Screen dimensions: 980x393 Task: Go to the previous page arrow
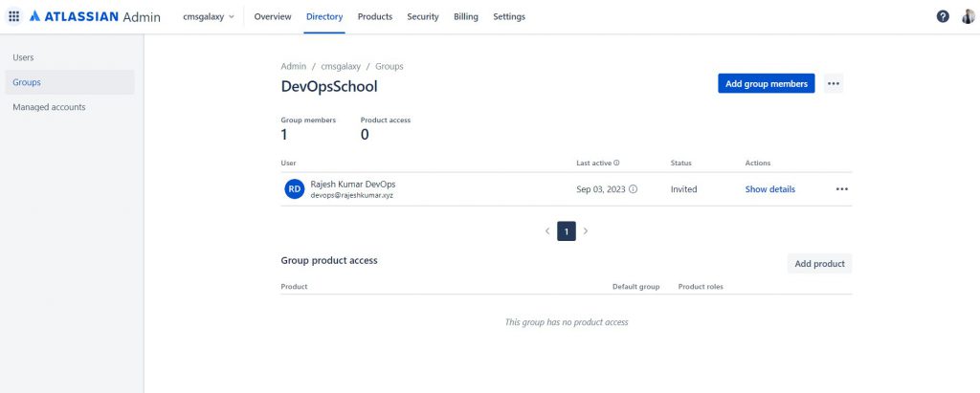(547, 231)
